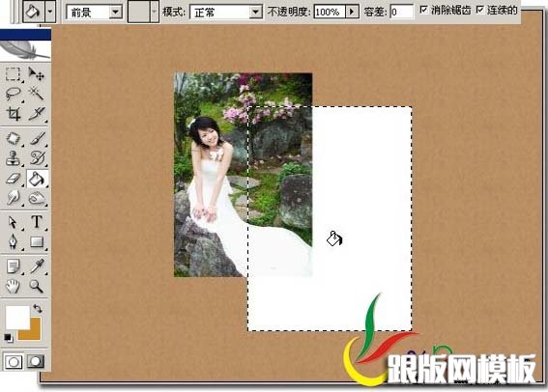Select the Eraser tool

coord(14,179)
